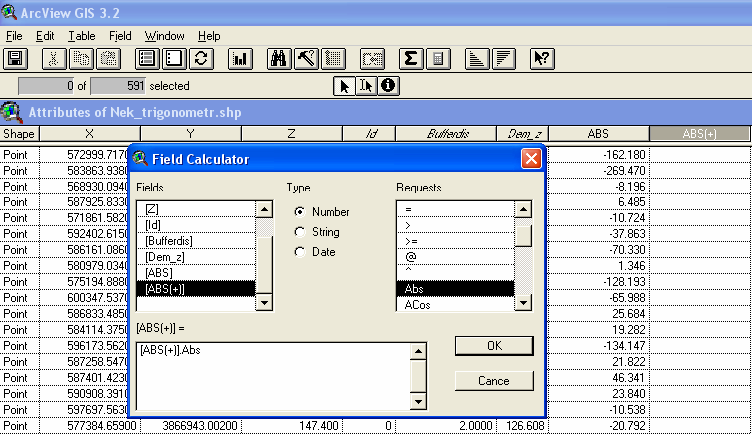Screen dimensions: 752x434
Task: Select the >= request entry
Action: pos(455,241)
